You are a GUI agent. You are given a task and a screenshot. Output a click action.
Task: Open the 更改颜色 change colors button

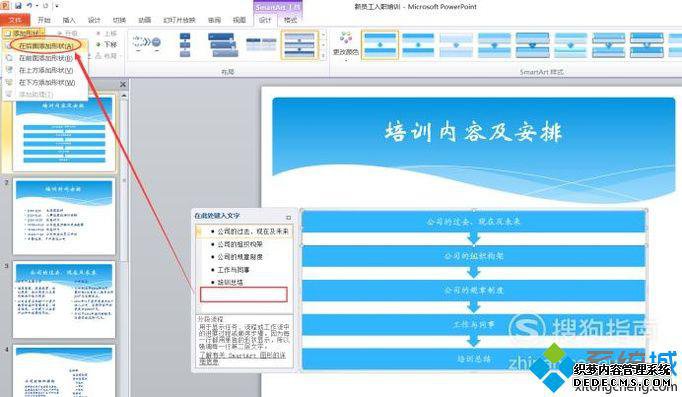346,44
